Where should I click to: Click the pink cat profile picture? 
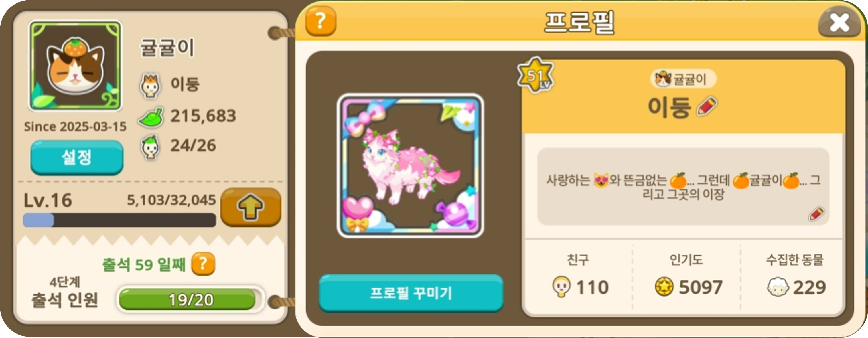point(410,165)
